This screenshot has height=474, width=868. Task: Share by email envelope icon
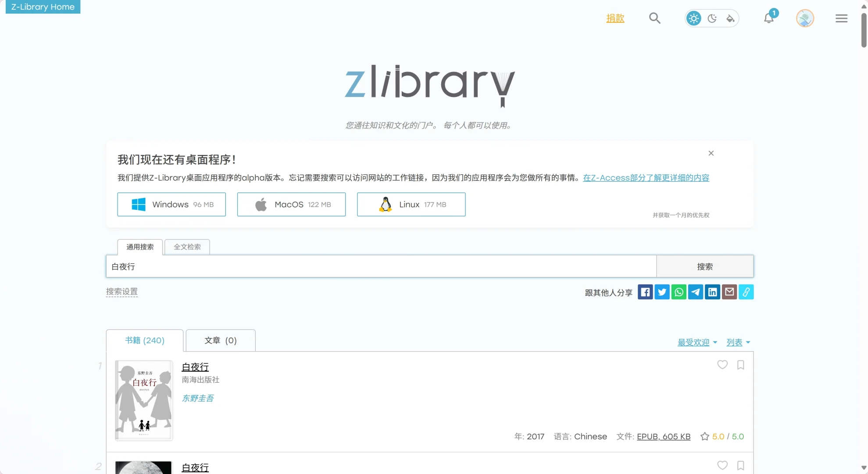click(x=729, y=292)
